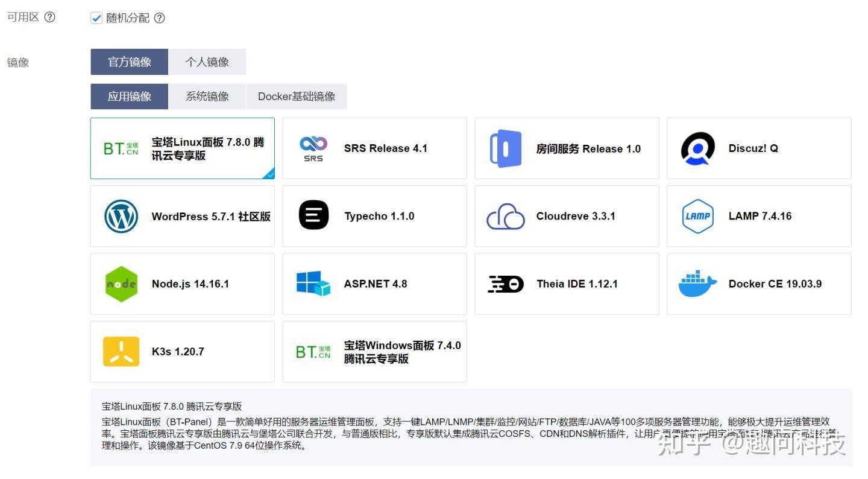Switch to 个人镜像 tab

coord(207,62)
